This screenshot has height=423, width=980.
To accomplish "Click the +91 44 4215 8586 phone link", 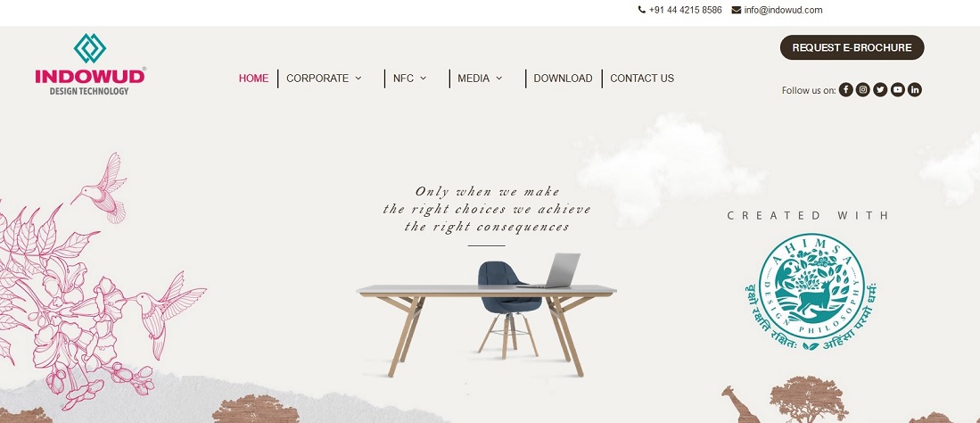I will pos(685,10).
